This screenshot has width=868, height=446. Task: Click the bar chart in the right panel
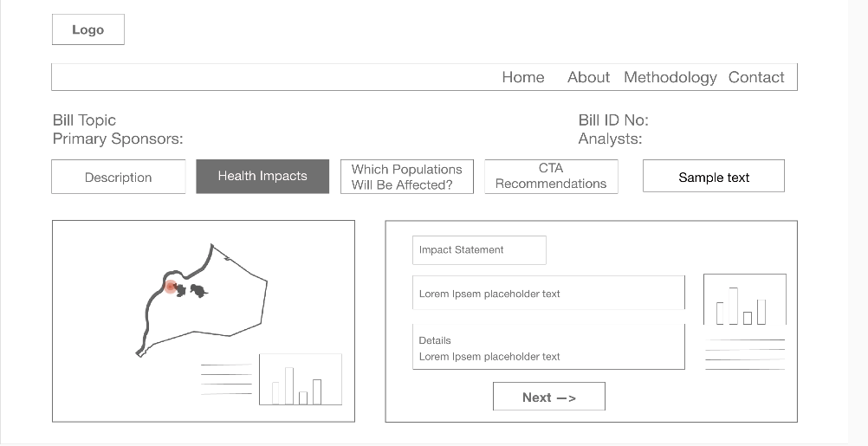(x=744, y=301)
